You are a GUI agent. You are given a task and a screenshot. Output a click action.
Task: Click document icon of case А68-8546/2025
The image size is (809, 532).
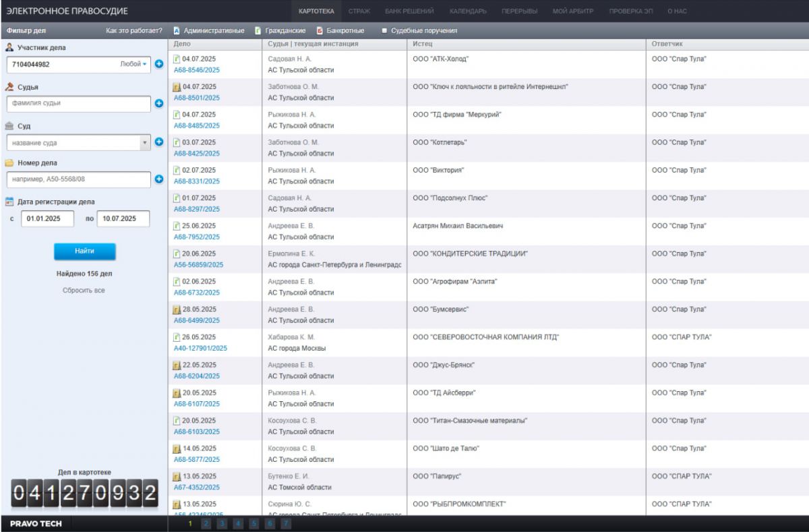tap(177, 59)
